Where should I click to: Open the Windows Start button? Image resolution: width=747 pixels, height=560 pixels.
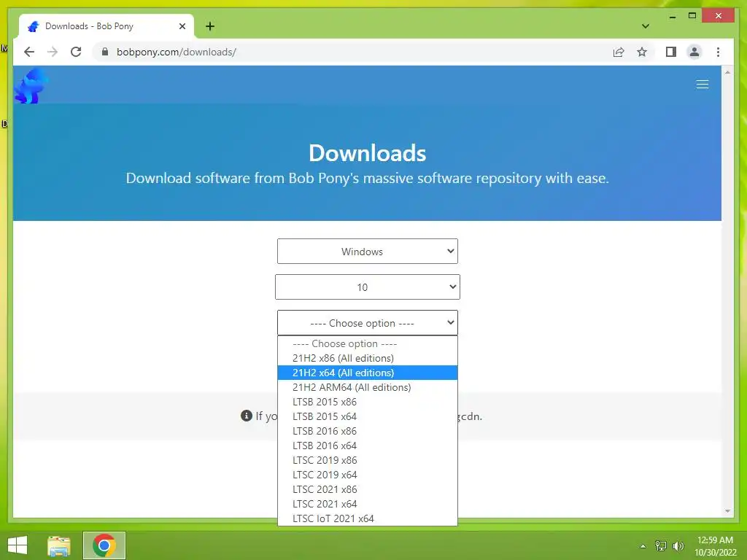click(18, 545)
